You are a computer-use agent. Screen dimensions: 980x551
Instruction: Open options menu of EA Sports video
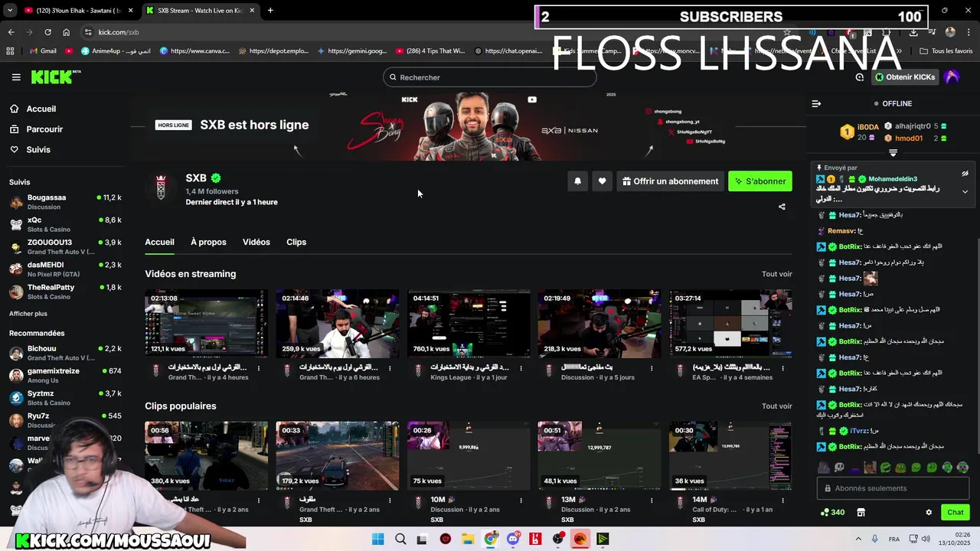[x=782, y=368]
